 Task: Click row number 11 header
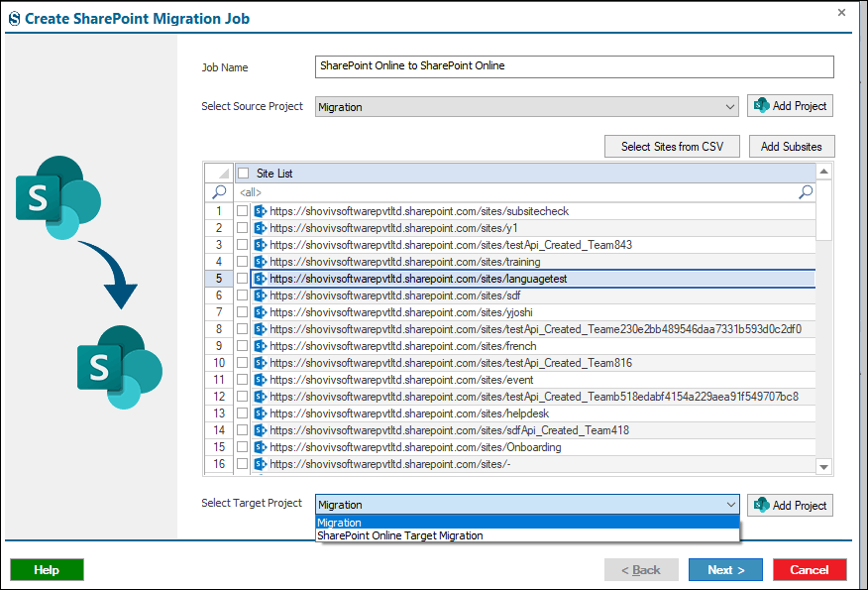[x=219, y=380]
